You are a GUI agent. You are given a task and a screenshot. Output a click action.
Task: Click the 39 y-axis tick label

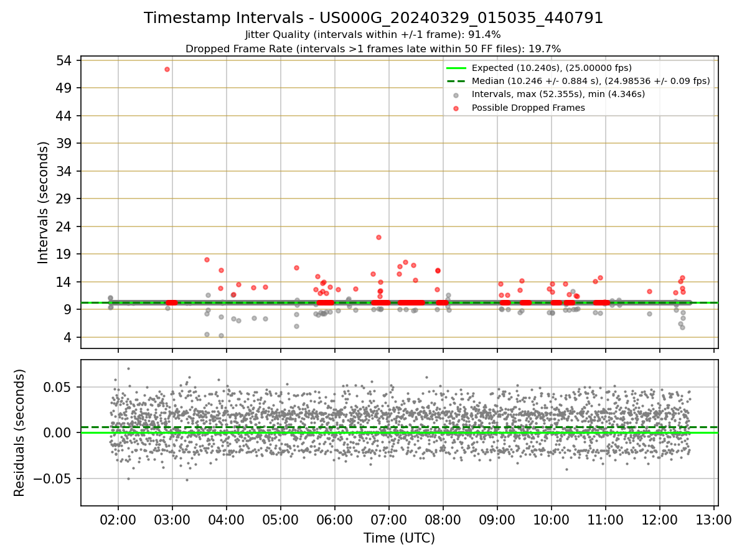[64, 143]
